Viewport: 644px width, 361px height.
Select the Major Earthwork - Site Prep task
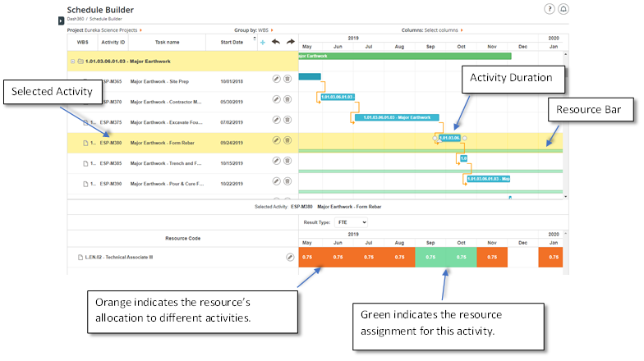tap(159, 82)
